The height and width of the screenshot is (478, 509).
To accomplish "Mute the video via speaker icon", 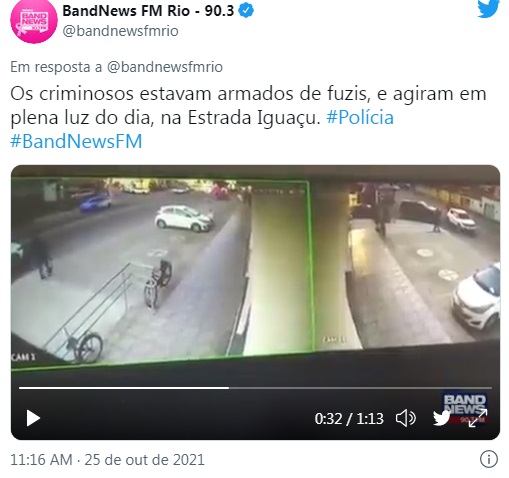I will [x=406, y=418].
